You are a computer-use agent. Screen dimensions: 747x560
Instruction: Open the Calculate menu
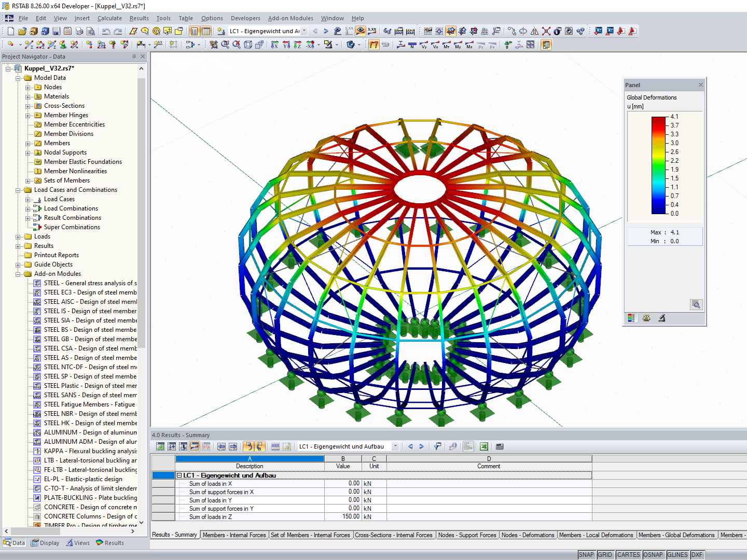click(x=109, y=18)
